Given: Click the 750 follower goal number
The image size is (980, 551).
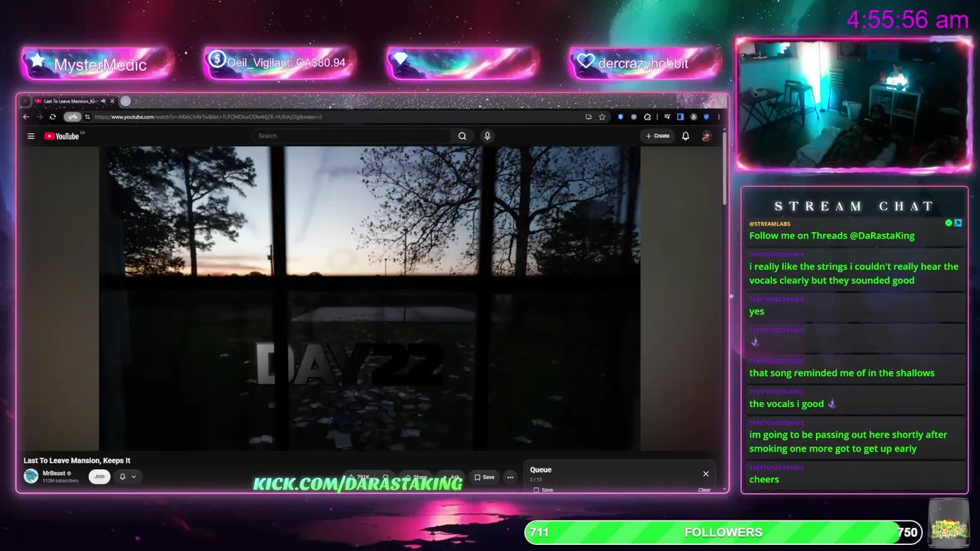Looking at the screenshot, I should click(x=906, y=533).
